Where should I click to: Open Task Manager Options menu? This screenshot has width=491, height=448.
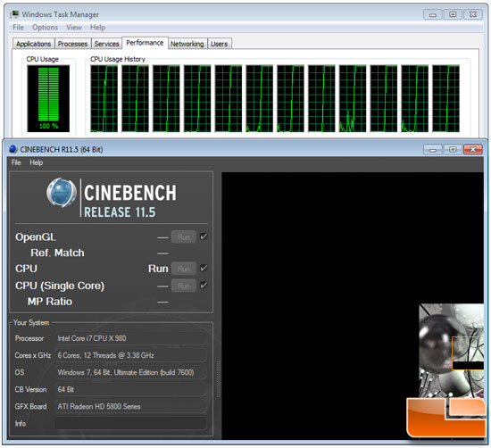46,28
